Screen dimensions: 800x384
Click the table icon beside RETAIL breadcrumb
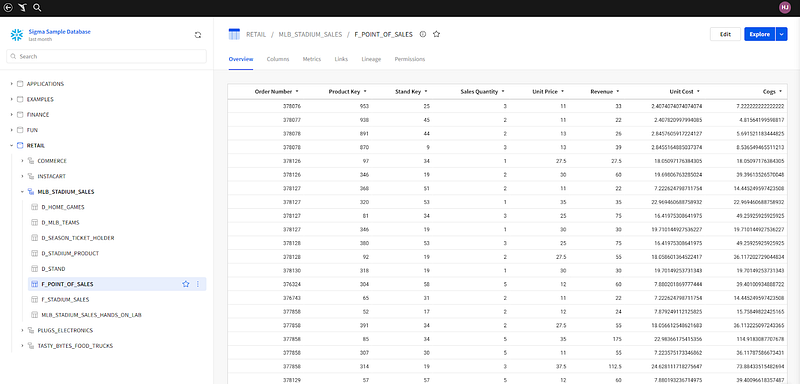tap(234, 34)
